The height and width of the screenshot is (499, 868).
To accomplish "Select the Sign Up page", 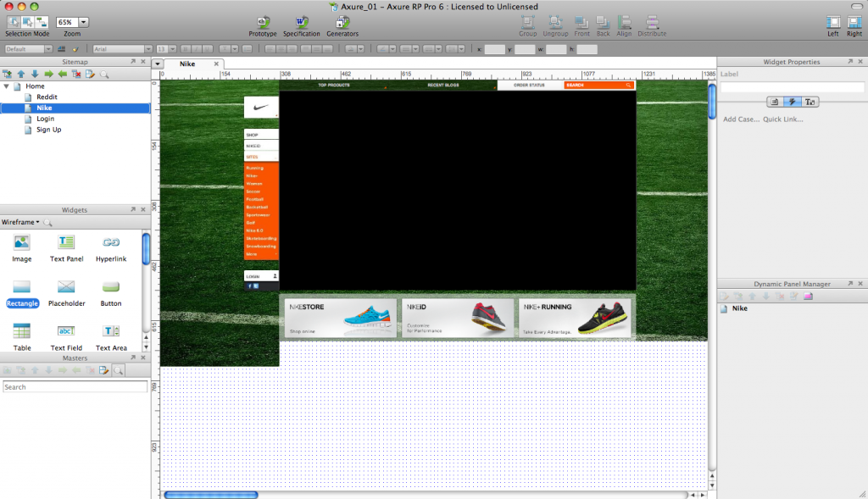I will 48,130.
